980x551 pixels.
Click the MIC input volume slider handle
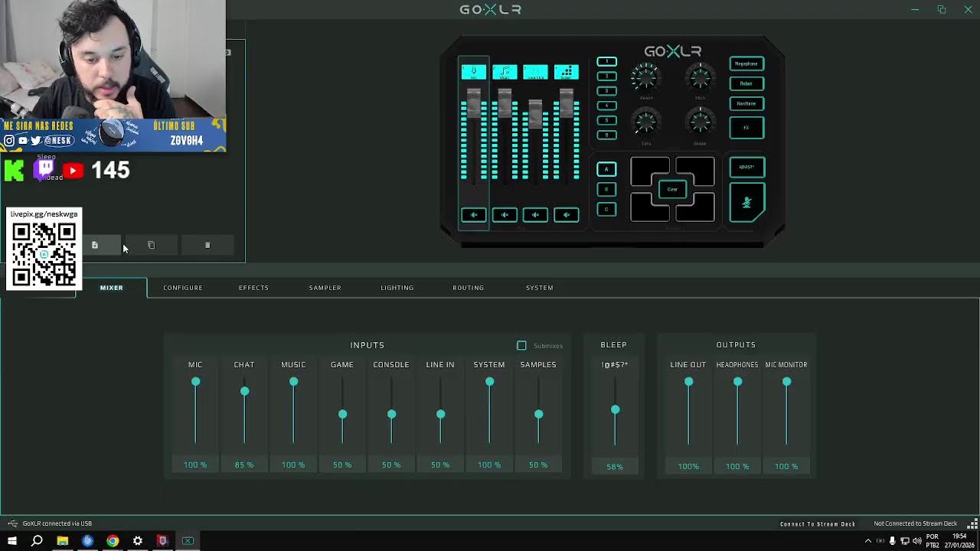[195, 382]
